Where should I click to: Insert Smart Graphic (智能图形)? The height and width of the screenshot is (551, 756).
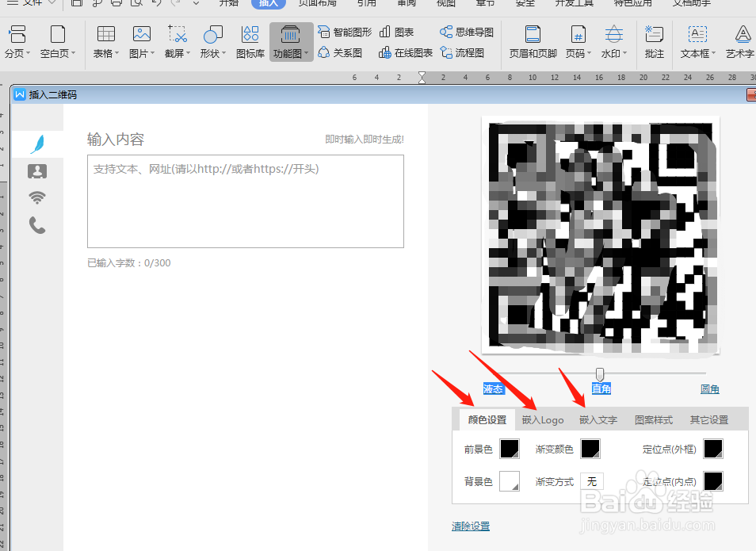(345, 32)
